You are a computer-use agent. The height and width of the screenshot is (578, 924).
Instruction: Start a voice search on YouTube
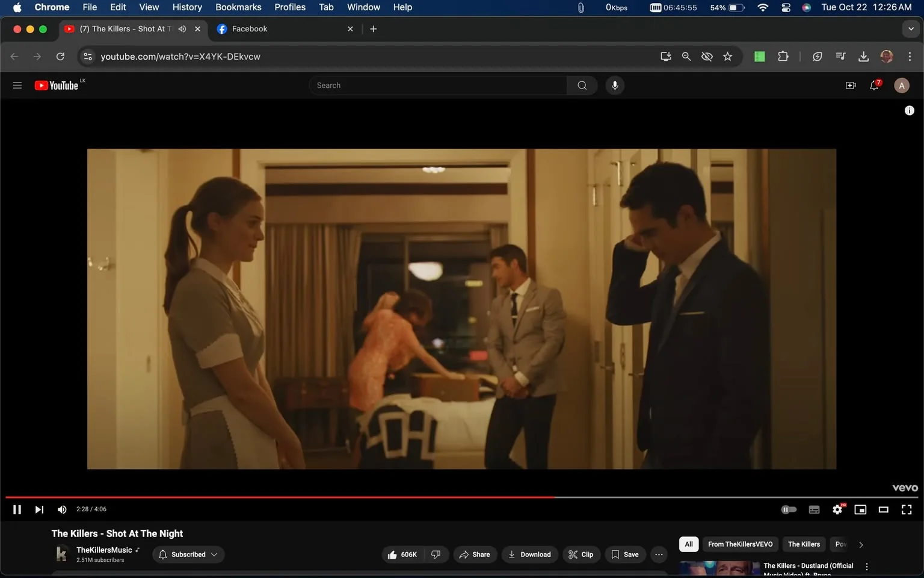click(x=614, y=85)
